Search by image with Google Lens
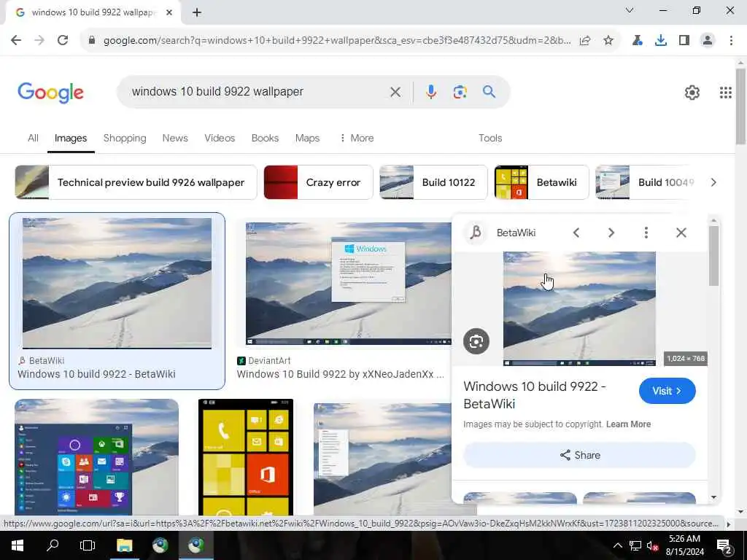Image resolution: width=747 pixels, height=560 pixels. 460,92
